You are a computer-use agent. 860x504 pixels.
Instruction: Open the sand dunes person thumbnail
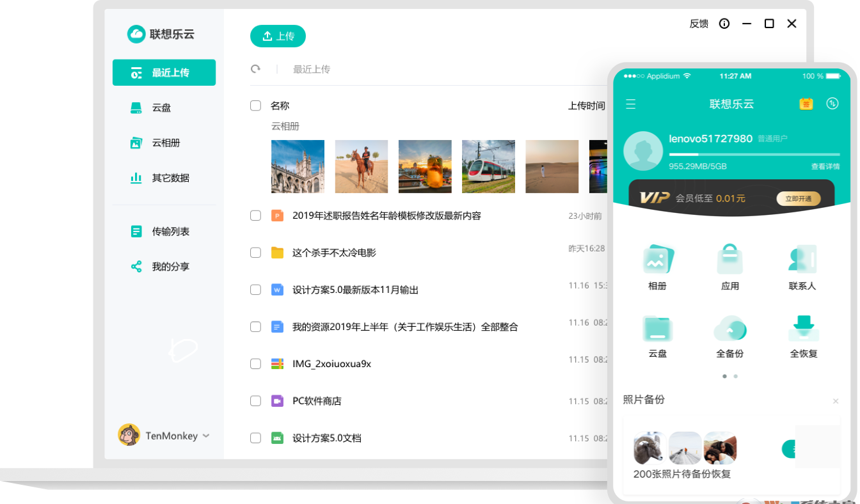click(x=552, y=166)
